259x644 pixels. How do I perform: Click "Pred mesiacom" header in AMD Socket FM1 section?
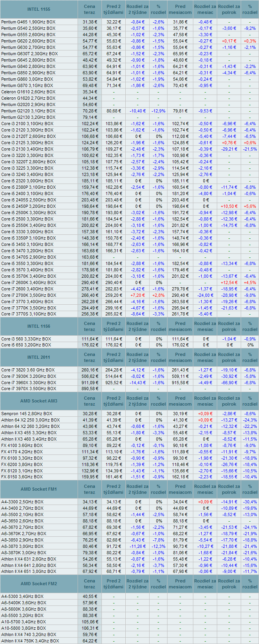(180, 489)
